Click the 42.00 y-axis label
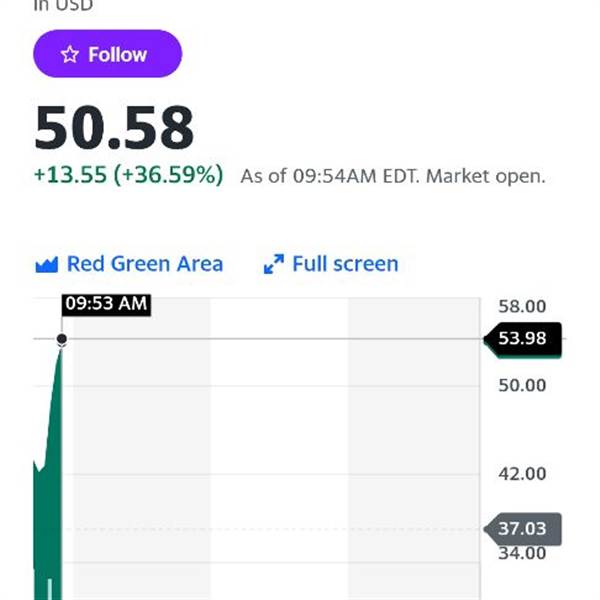600x600 pixels. 522,473
